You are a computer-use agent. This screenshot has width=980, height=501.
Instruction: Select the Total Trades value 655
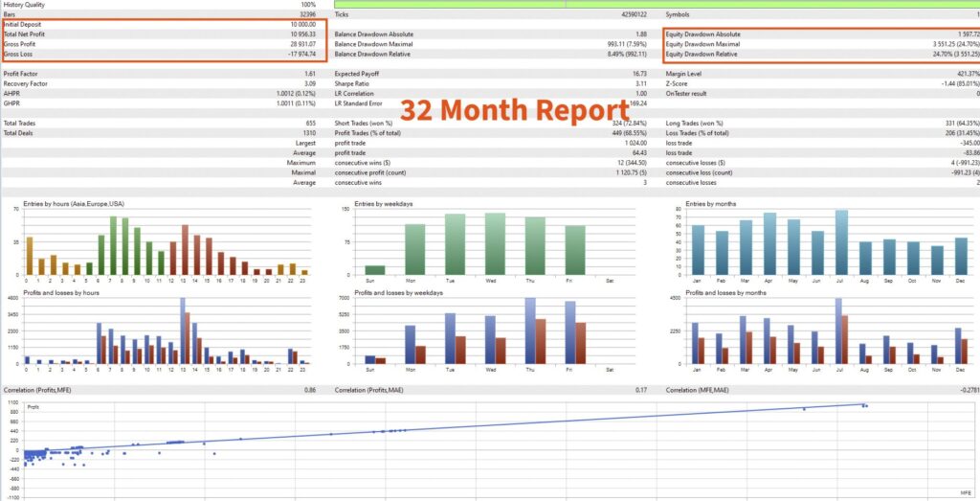311,124
